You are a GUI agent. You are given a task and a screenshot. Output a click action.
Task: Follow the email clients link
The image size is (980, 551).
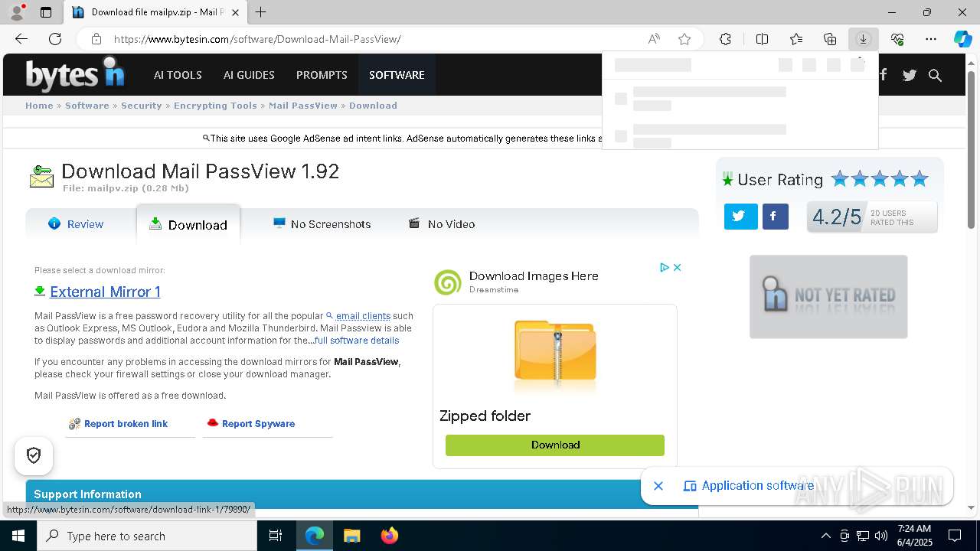[x=363, y=316]
